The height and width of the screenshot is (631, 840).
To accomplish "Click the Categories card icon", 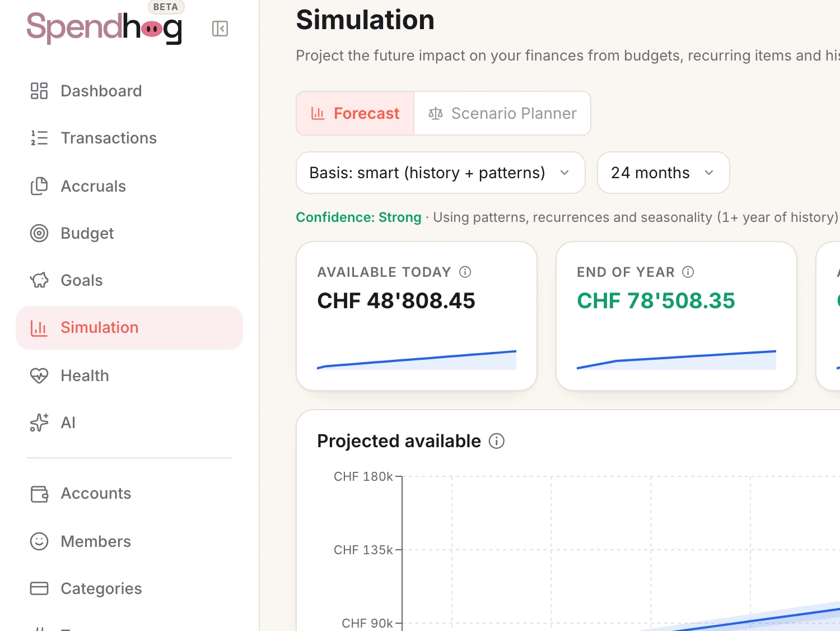I will (x=39, y=588).
